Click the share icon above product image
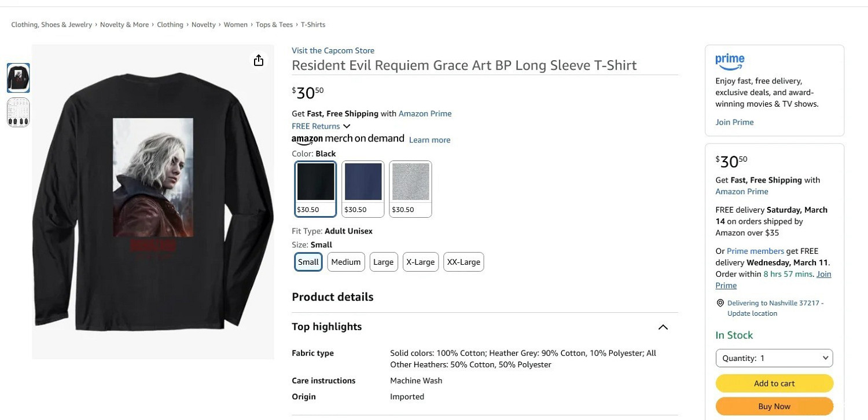 point(259,60)
